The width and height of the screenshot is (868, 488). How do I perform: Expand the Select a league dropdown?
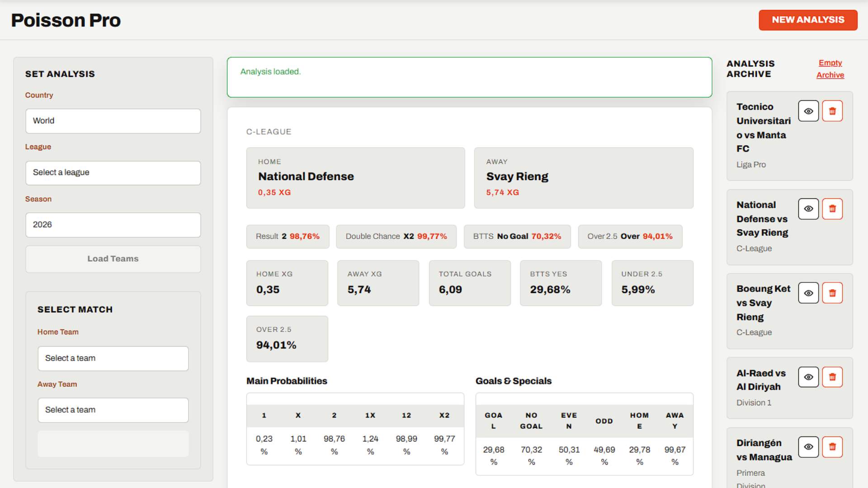click(113, 173)
